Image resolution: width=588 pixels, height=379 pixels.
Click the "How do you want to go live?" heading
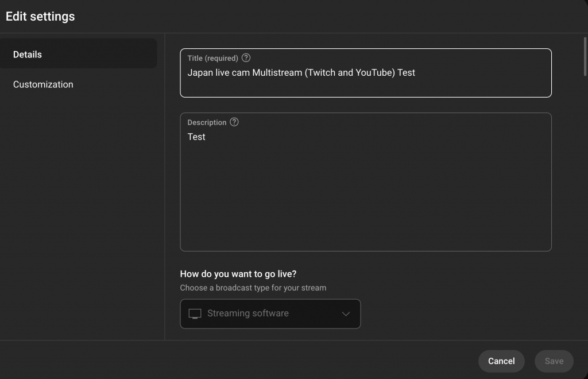click(238, 274)
